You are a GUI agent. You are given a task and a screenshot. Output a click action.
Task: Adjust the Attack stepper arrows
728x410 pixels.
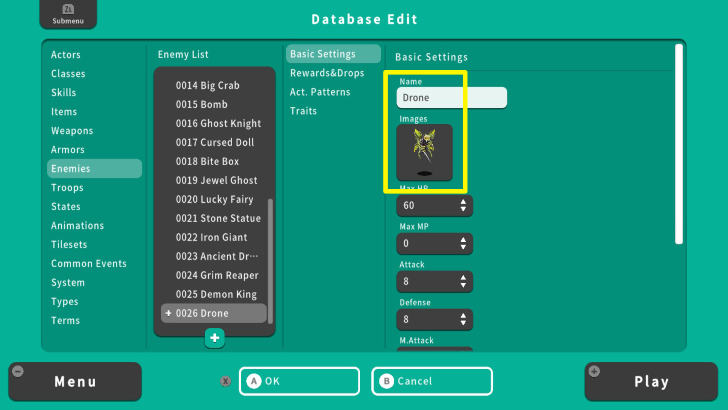(463, 281)
